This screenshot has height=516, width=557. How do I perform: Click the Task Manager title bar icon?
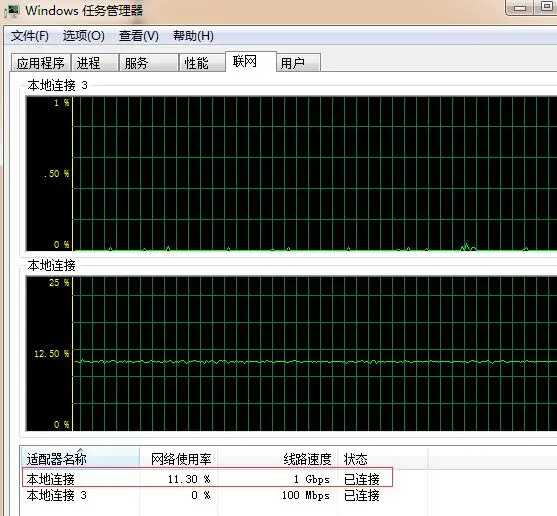(x=12, y=11)
